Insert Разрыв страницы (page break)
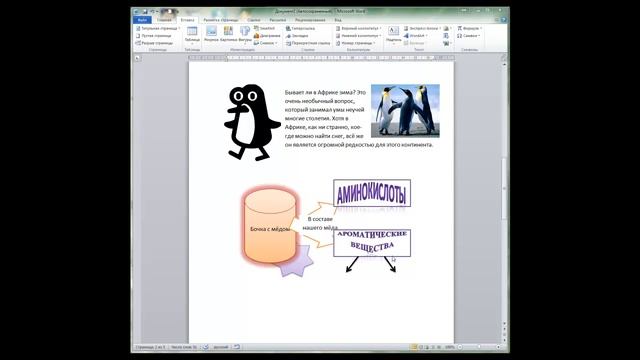Viewport: 640px width, 360px height. [154, 43]
